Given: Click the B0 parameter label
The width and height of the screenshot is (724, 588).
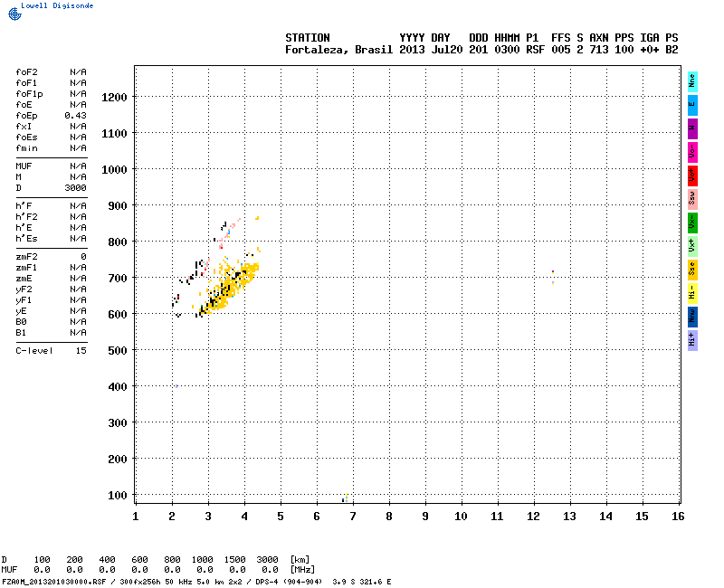Looking at the screenshot, I should click(21, 322).
